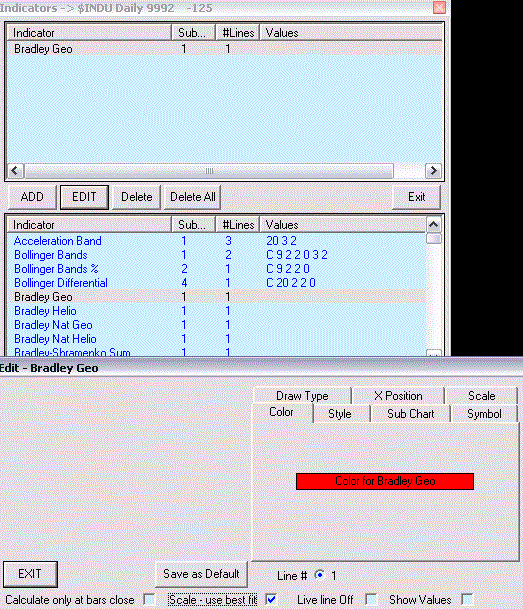Select Bollinger Bands in indicator list

(51, 255)
